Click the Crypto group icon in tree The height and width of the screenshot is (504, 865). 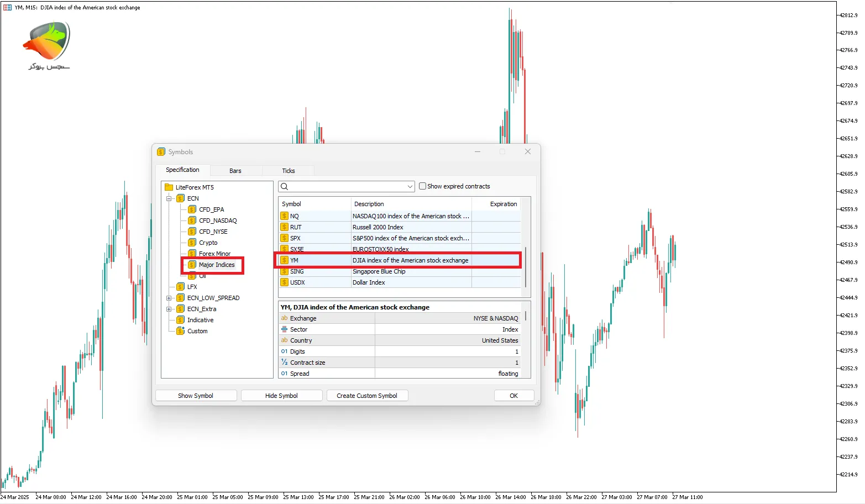pyautogui.click(x=192, y=243)
